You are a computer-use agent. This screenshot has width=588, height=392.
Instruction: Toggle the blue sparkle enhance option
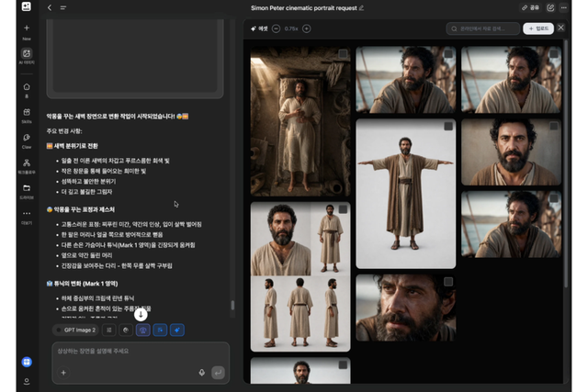click(177, 330)
